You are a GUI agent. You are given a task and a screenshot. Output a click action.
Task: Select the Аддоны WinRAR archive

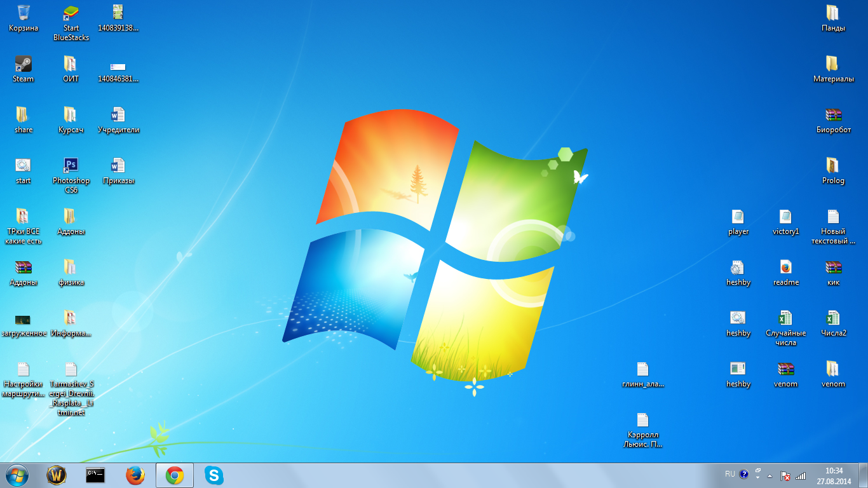[x=24, y=272]
